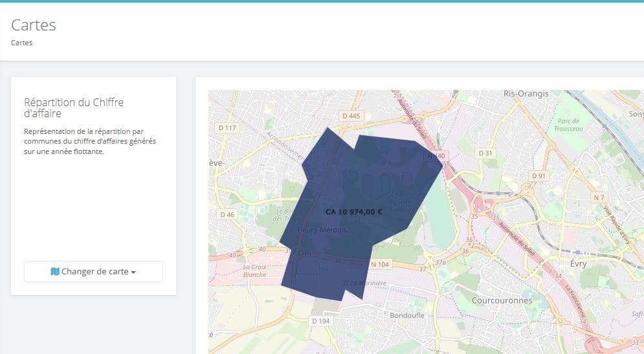Viewport: 644px width, 354px height.
Task: Click the caret arrow on Changer de carte
Action: point(133,272)
